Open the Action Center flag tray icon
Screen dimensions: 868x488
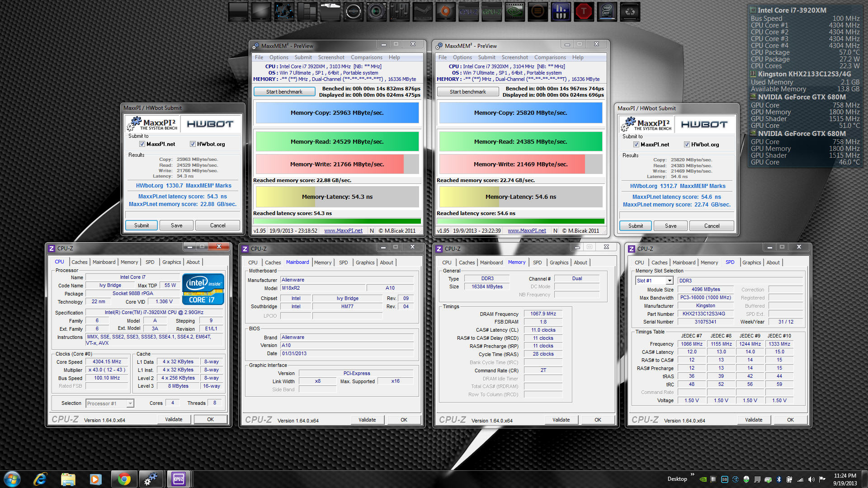(822, 479)
